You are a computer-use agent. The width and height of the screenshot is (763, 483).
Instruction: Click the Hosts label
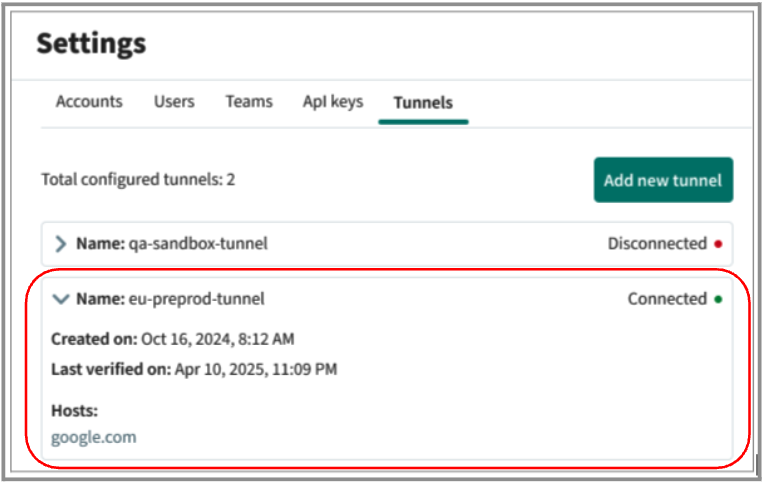coord(74,411)
